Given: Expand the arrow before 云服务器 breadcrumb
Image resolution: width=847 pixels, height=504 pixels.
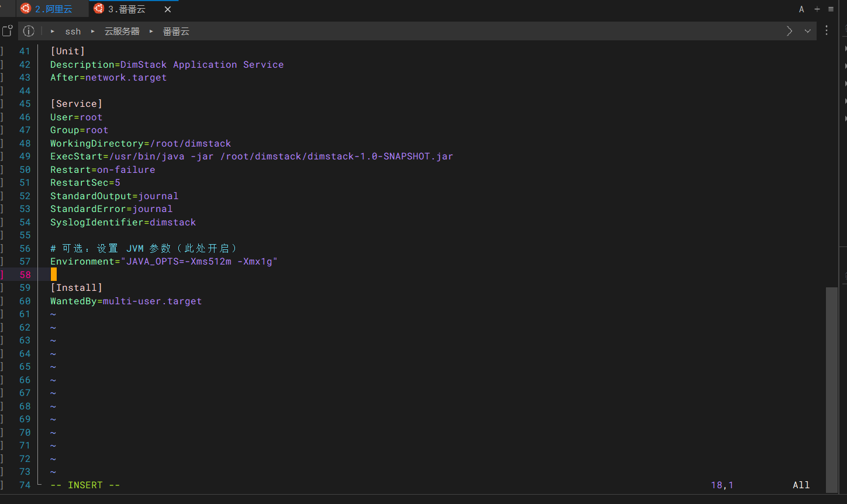Looking at the screenshot, I should point(92,31).
